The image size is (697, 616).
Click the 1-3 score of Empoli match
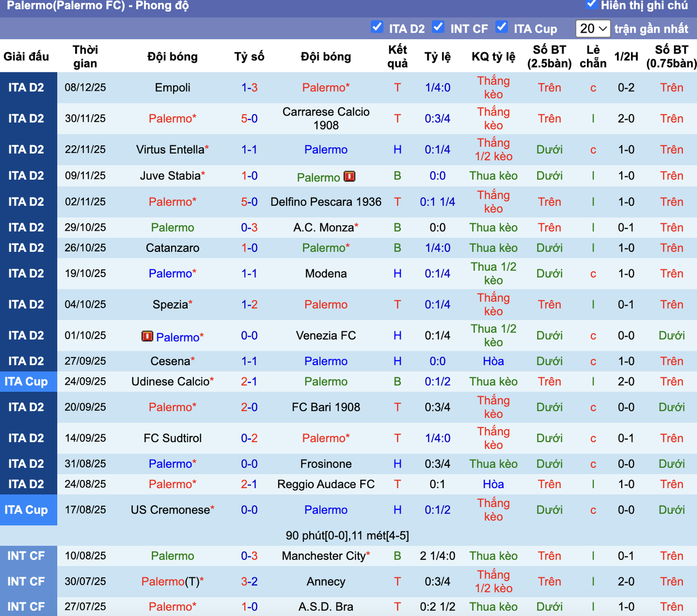(249, 88)
